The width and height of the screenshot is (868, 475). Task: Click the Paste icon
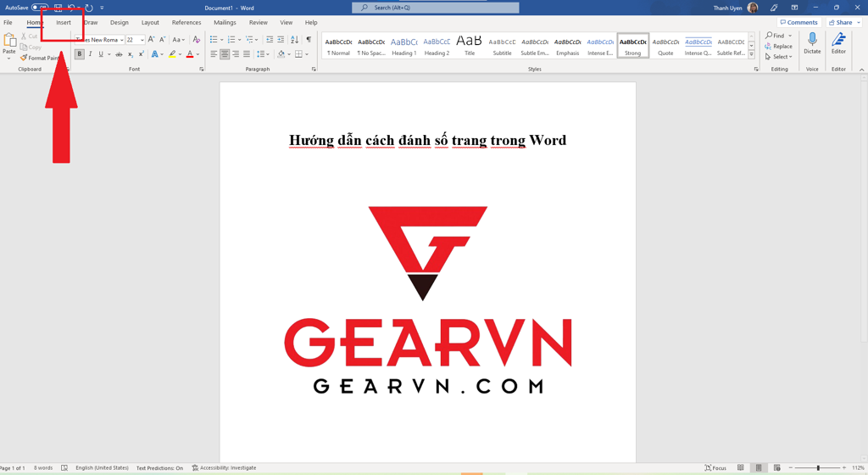[x=9, y=41]
